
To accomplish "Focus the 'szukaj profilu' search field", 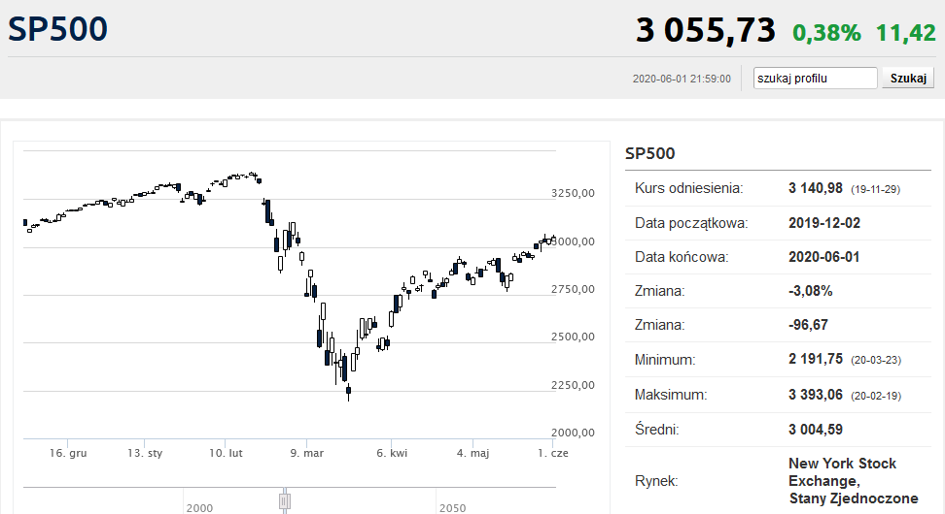I will point(815,78).
